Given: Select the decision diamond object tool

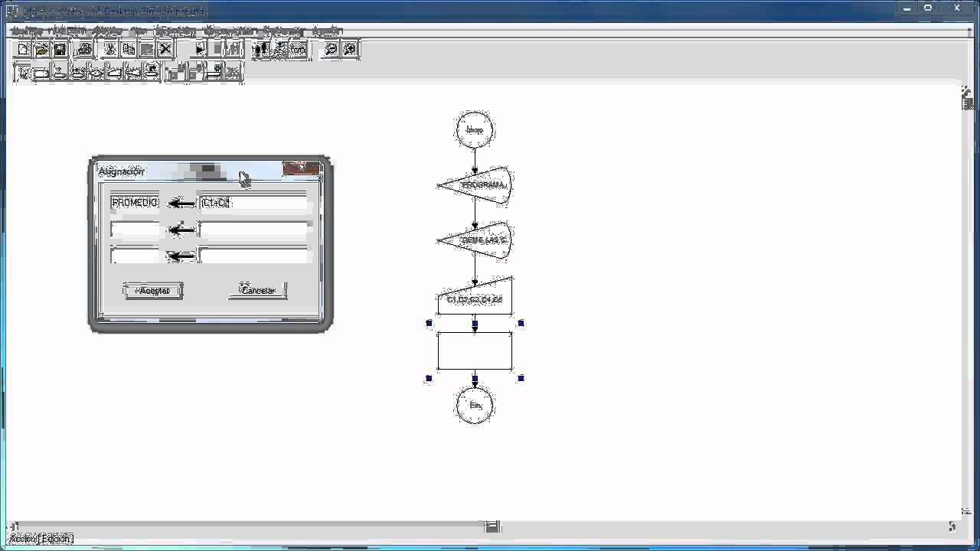Looking at the screenshot, I should (x=96, y=73).
